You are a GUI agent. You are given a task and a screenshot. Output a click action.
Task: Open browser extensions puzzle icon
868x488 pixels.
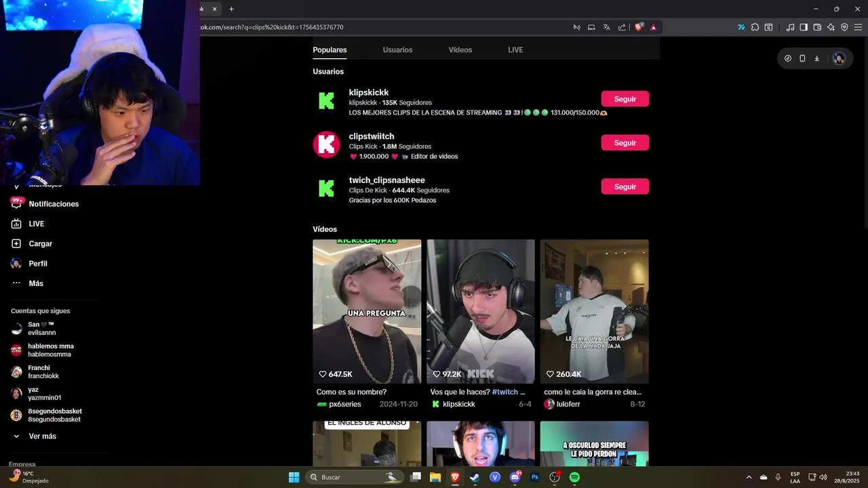[x=755, y=27]
